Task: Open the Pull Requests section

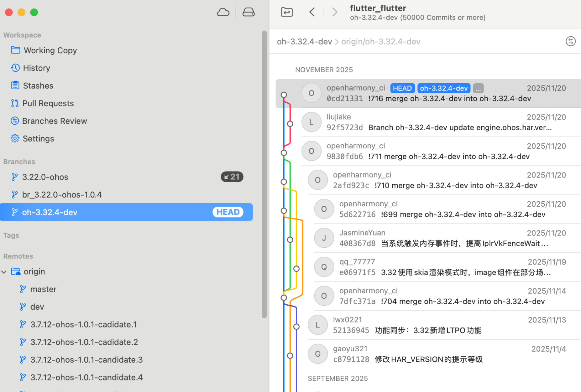Action: [48, 103]
